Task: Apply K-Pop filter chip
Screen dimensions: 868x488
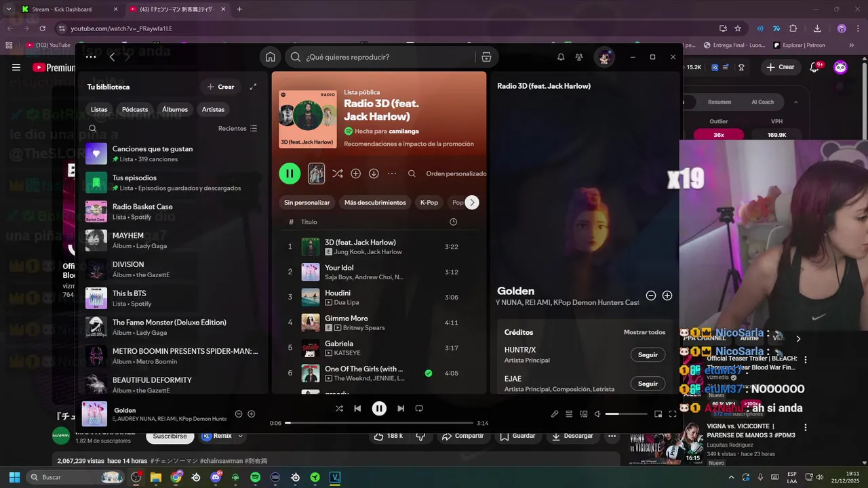Action: (x=429, y=202)
